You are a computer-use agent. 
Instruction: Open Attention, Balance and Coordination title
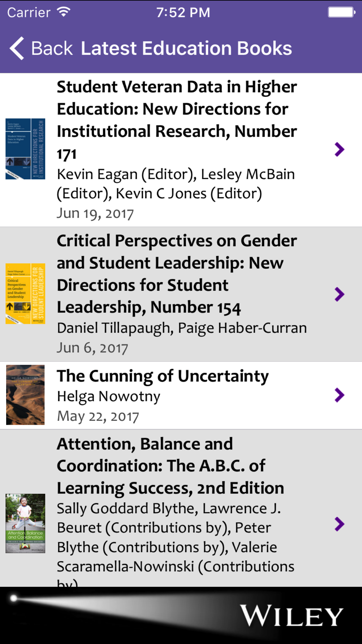pyautogui.click(x=171, y=466)
